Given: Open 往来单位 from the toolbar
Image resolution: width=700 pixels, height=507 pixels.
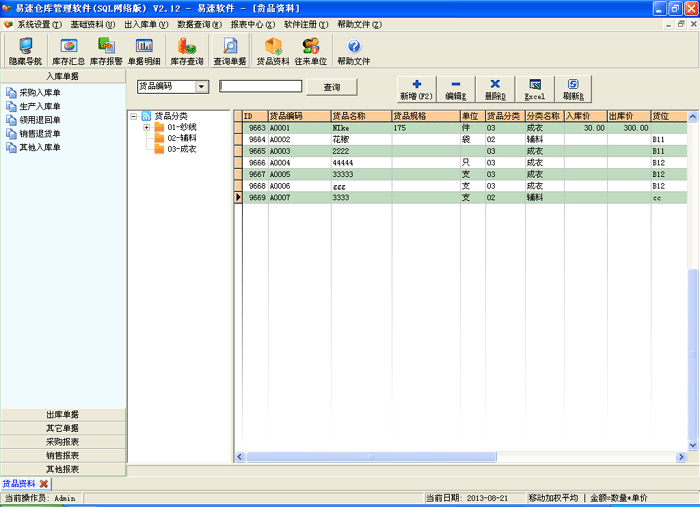Looking at the screenshot, I should point(311,51).
